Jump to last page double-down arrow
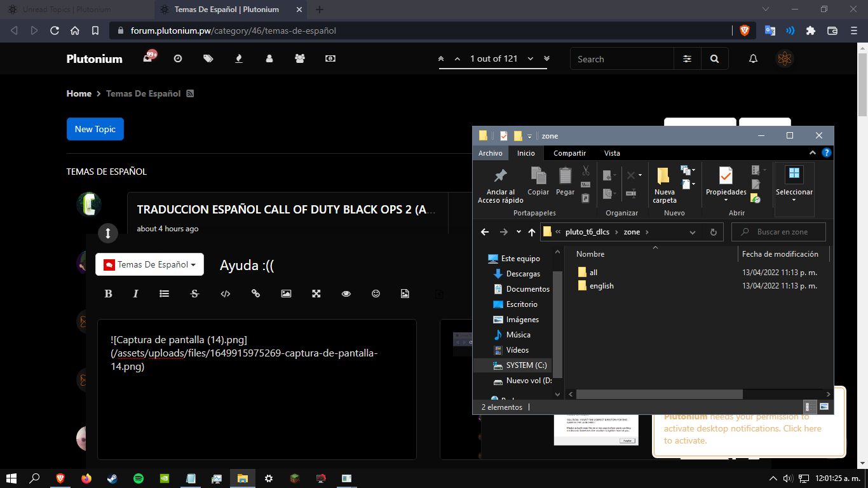 click(x=546, y=59)
